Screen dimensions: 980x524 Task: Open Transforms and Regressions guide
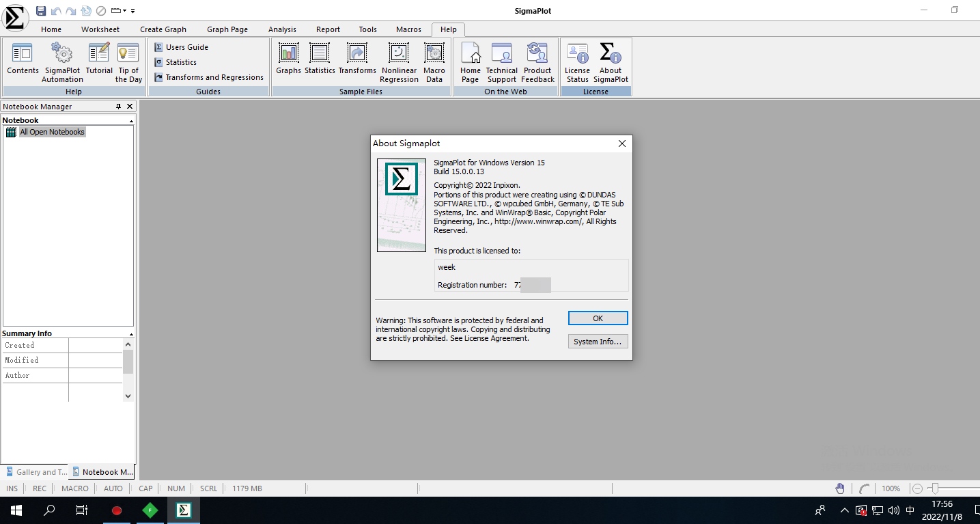(x=208, y=77)
